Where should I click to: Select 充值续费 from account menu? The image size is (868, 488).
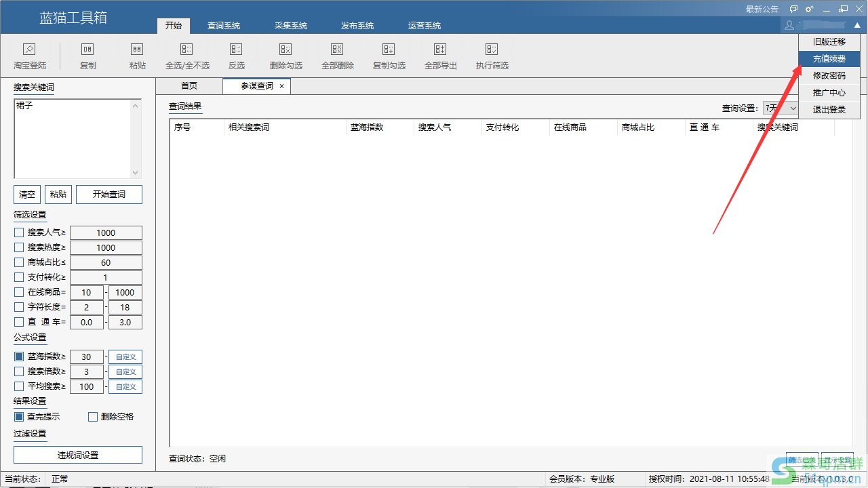click(829, 59)
